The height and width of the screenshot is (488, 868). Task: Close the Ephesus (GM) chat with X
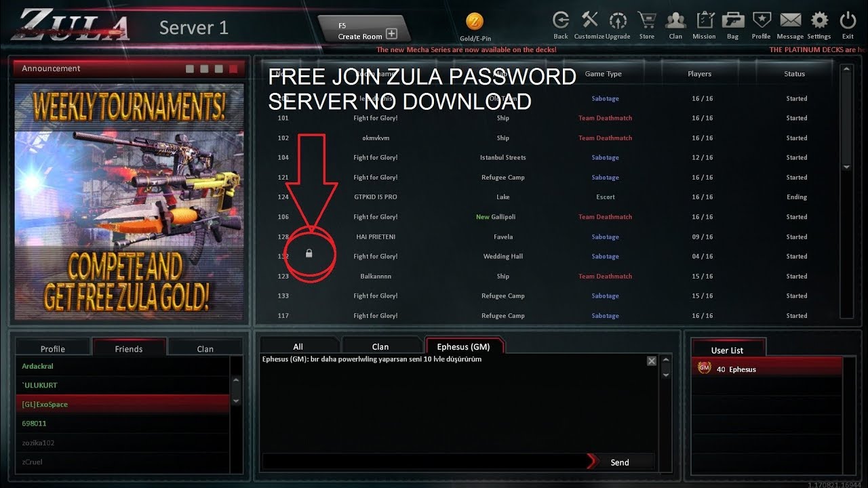pyautogui.click(x=652, y=361)
